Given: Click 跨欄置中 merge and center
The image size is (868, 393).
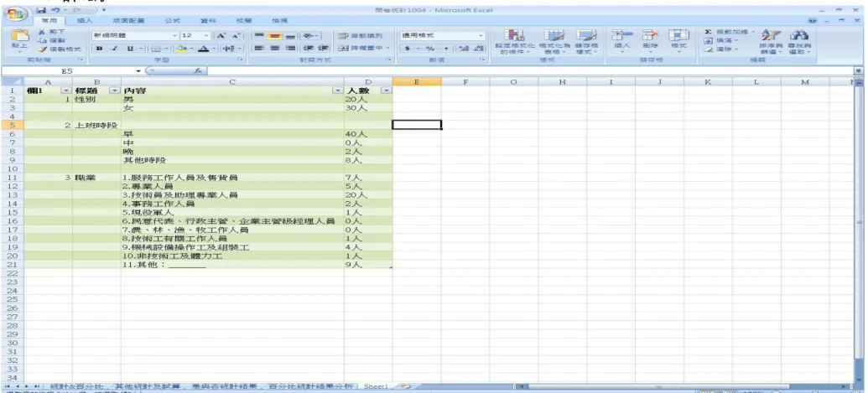Looking at the screenshot, I should pyautogui.click(x=362, y=49).
